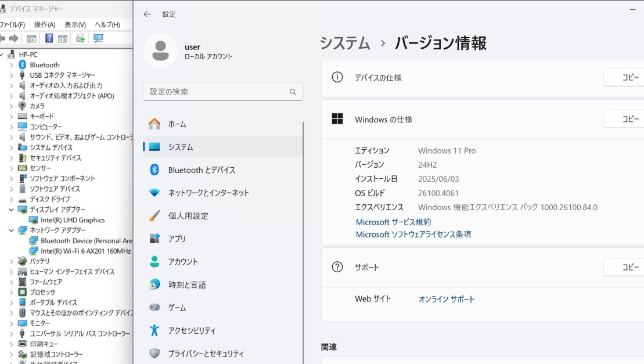
Task: Collapse ネットワーク アダプター node
Action: (12, 230)
